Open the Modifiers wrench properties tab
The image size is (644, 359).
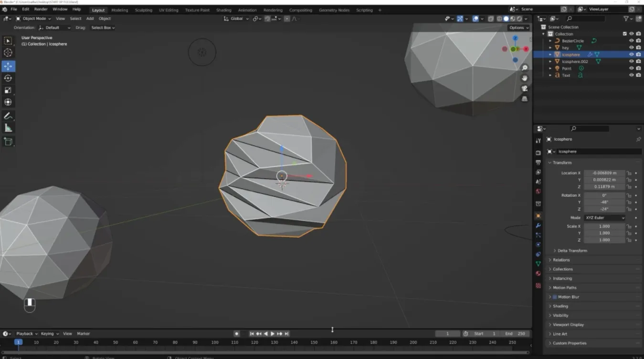538,226
